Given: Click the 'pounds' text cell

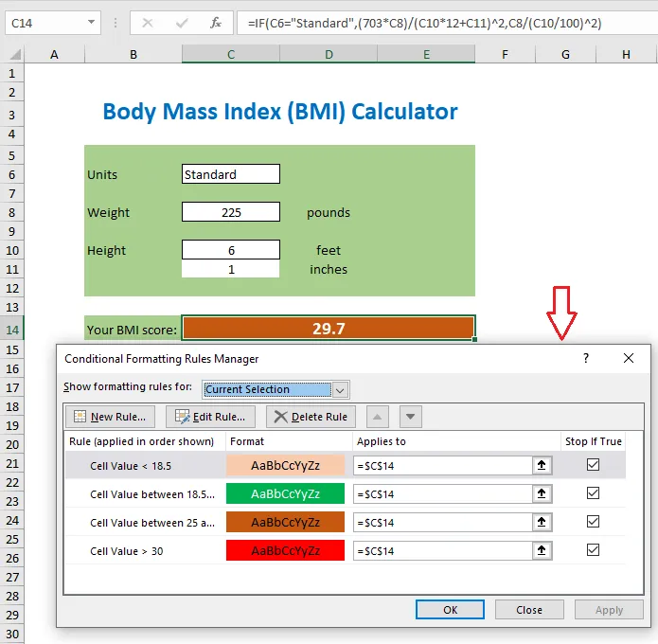Looking at the screenshot, I should (x=329, y=212).
